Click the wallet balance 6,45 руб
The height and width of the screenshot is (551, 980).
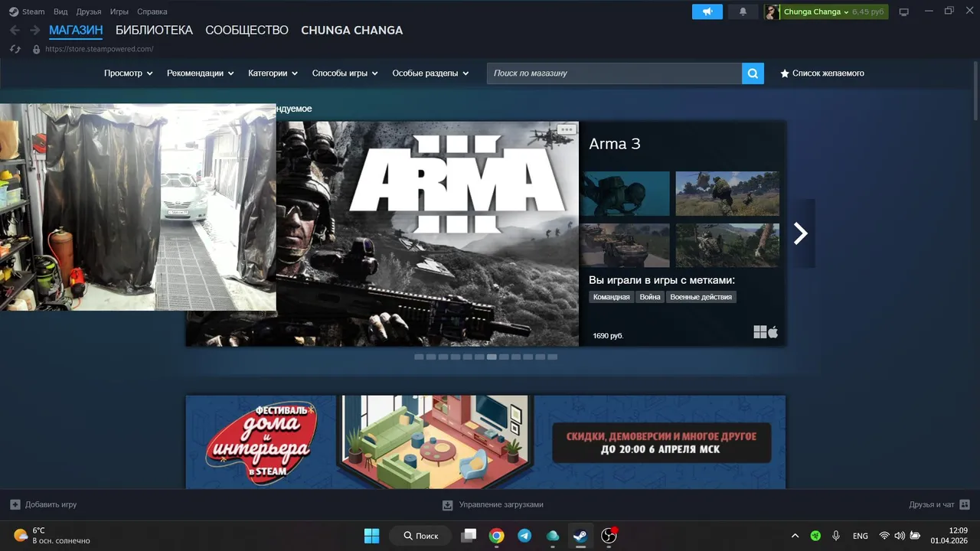tap(868, 11)
